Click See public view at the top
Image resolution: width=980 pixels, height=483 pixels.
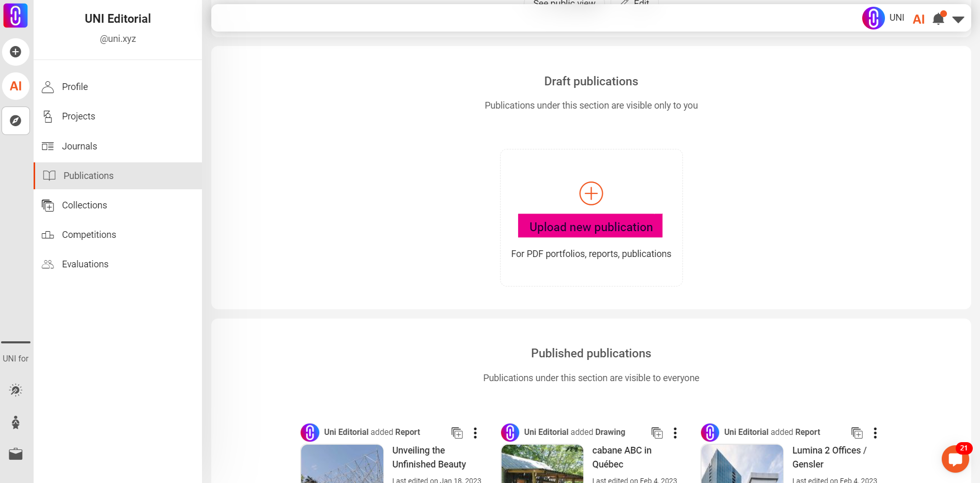pyautogui.click(x=564, y=4)
